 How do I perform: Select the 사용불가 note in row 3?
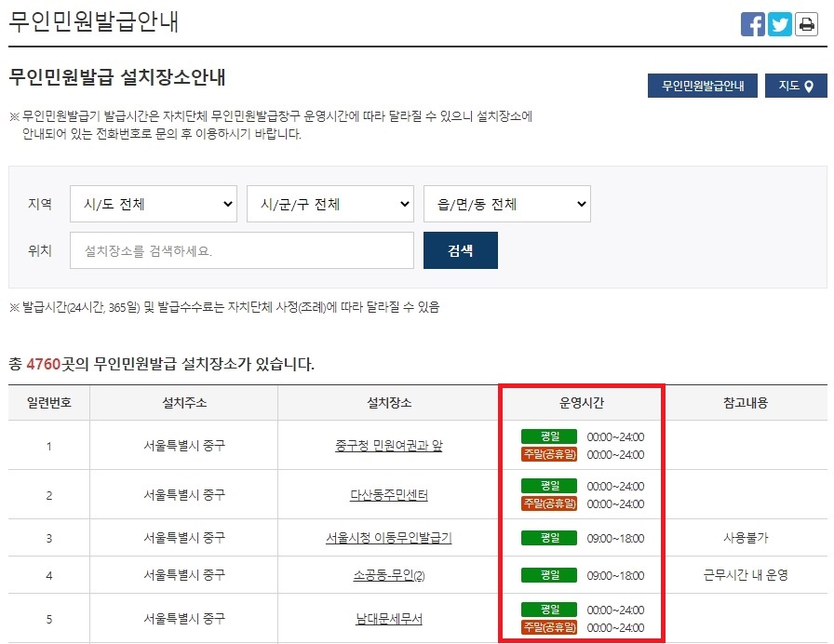coord(746,538)
